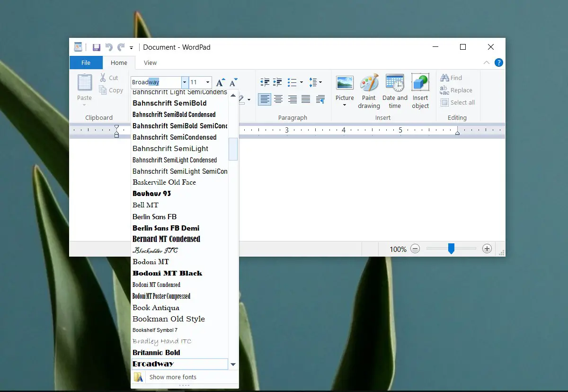Screen dimensions: 568x392
Task: Toggle justify text alignment
Action: [306, 99]
